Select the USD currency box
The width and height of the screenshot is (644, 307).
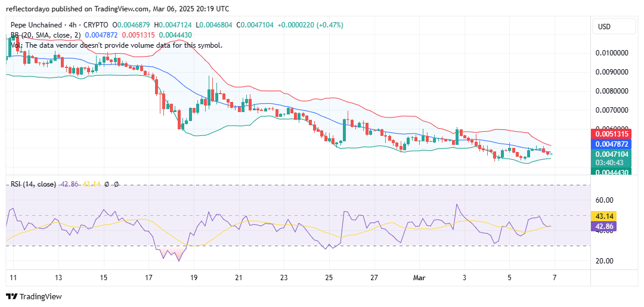tap(615, 27)
